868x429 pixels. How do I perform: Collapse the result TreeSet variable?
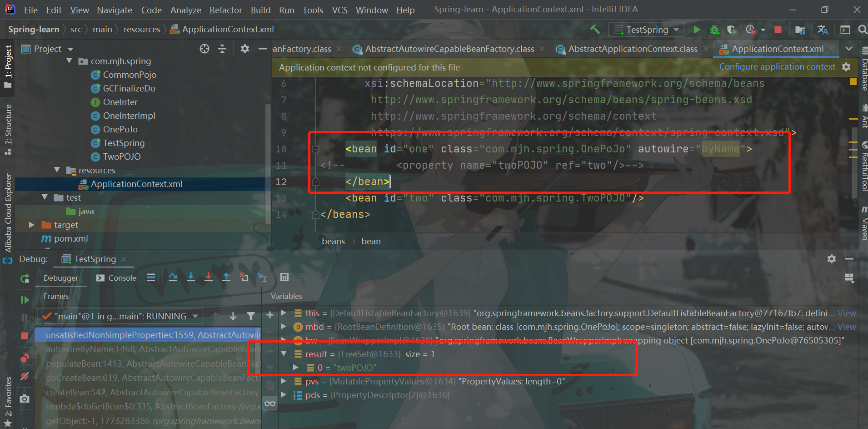point(284,353)
